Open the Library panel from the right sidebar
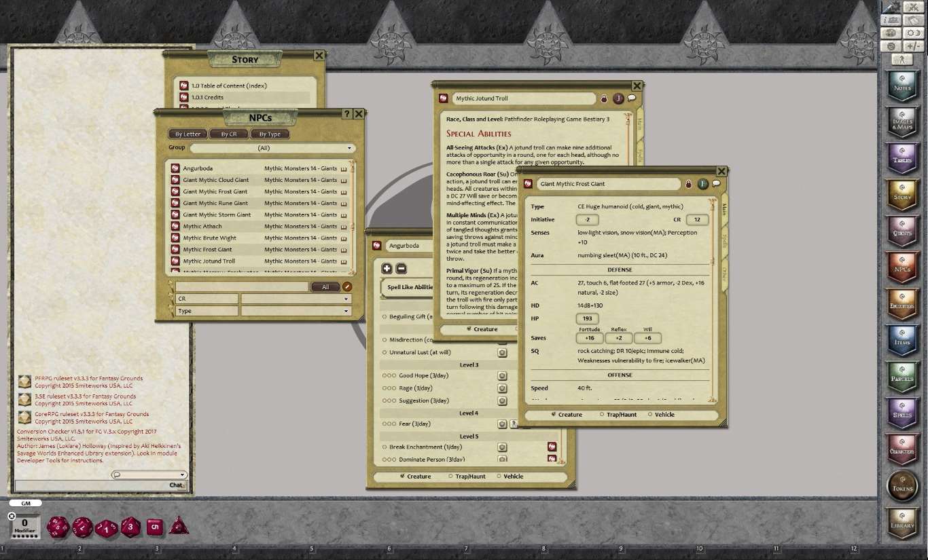Image resolution: width=928 pixels, height=560 pixels. tap(902, 523)
